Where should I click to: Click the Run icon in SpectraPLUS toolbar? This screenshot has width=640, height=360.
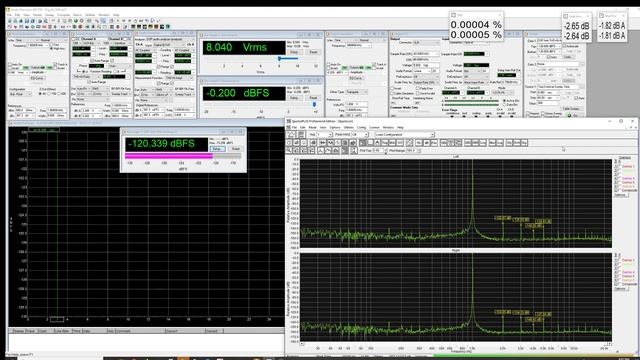point(291,134)
